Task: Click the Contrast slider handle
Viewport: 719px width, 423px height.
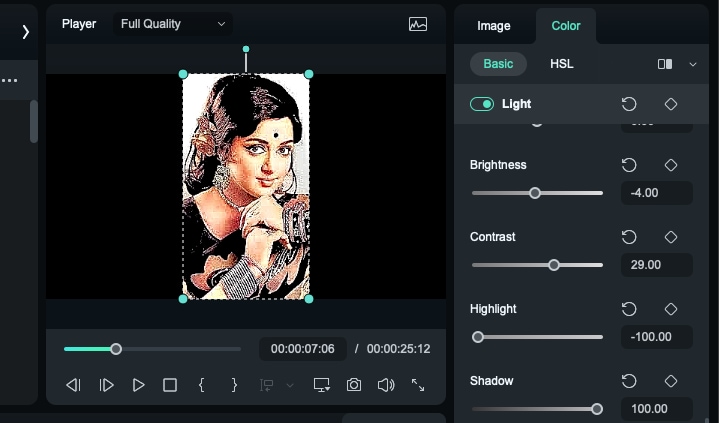Action: [554, 265]
